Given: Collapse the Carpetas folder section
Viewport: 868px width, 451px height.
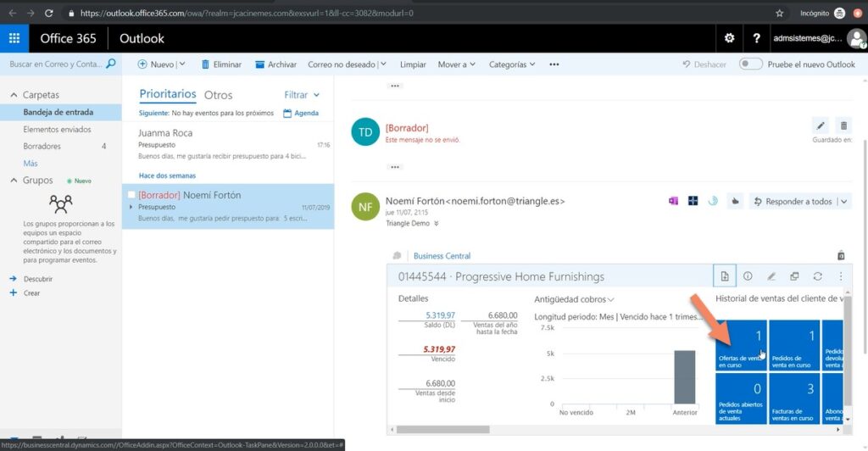Looking at the screenshot, I should pos(12,95).
